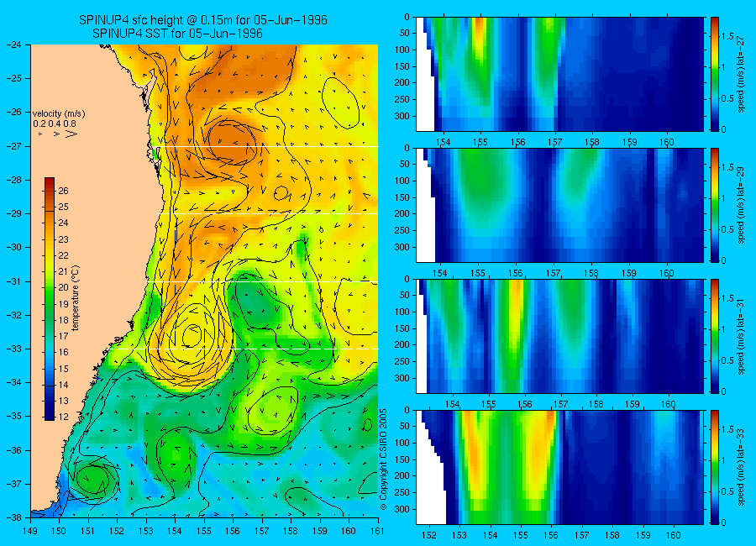Select the "speed (m/s) lat=-33" label
This screenshot has width=756, height=546.
[x=741, y=467]
